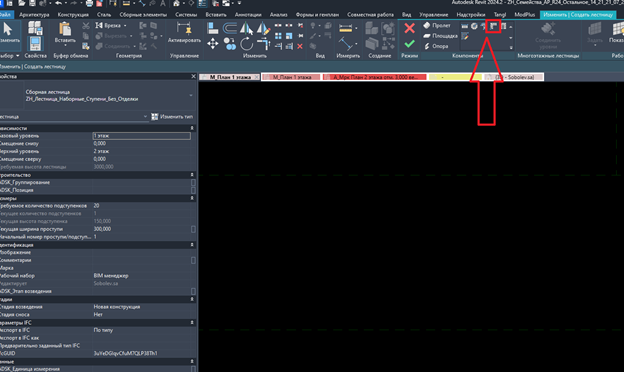Select Mirror – Pick Axis tool
The image size is (624, 372).
click(247, 28)
